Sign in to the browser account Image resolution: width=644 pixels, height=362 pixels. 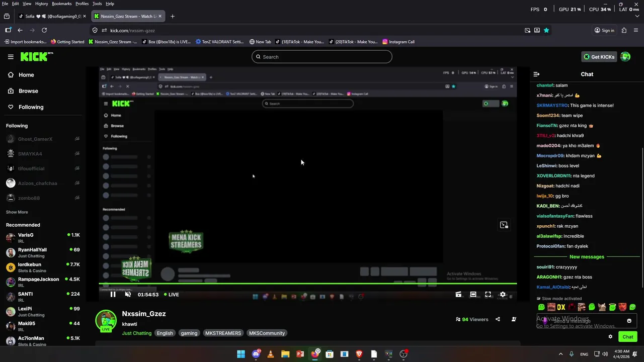(x=604, y=30)
